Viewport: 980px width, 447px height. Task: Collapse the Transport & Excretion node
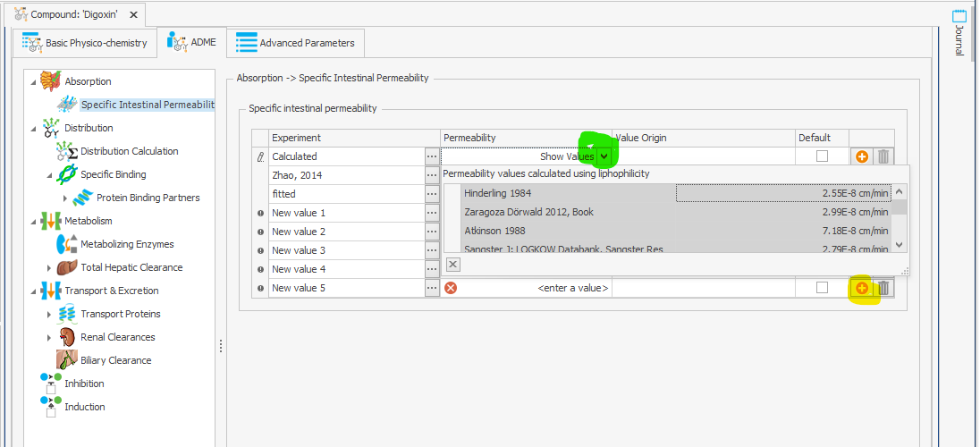(33, 291)
